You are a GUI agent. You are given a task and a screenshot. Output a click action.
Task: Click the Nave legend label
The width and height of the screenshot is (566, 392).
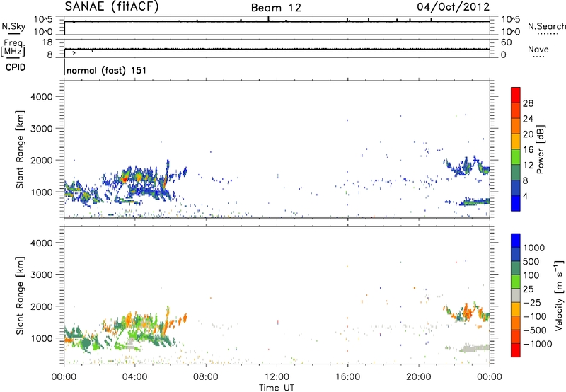point(538,49)
